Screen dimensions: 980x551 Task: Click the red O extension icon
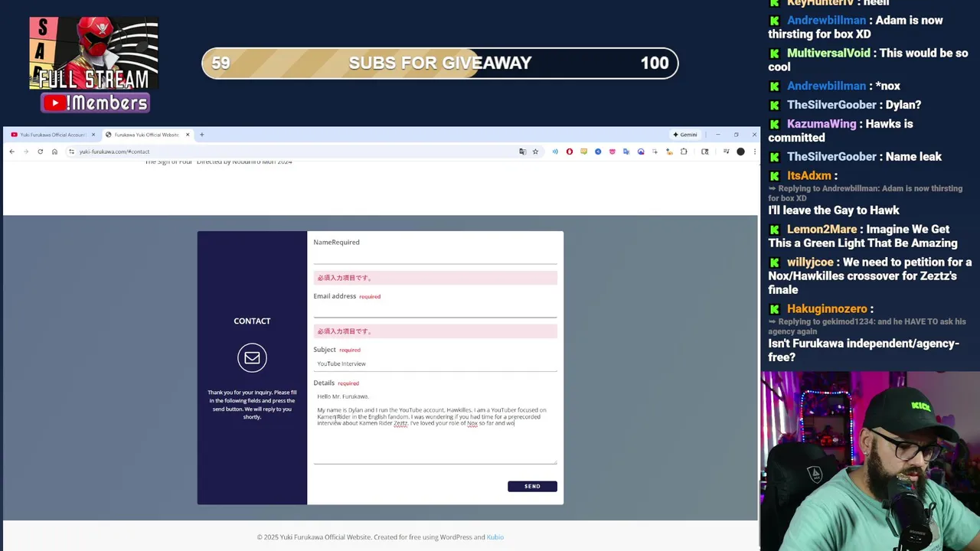570,152
